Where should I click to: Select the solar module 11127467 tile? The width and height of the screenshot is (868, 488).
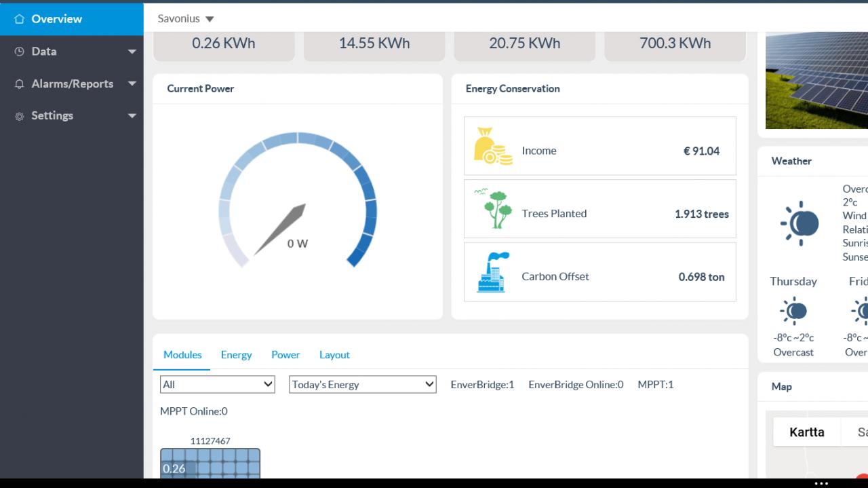point(210,464)
